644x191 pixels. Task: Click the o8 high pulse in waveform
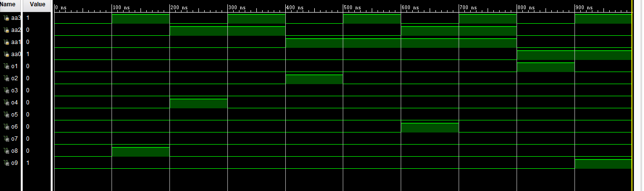click(x=140, y=152)
